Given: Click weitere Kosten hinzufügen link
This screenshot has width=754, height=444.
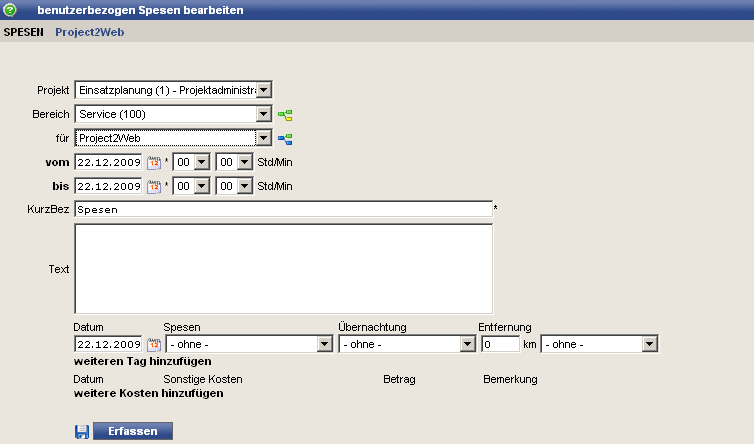Looking at the screenshot, I should click(x=148, y=393).
